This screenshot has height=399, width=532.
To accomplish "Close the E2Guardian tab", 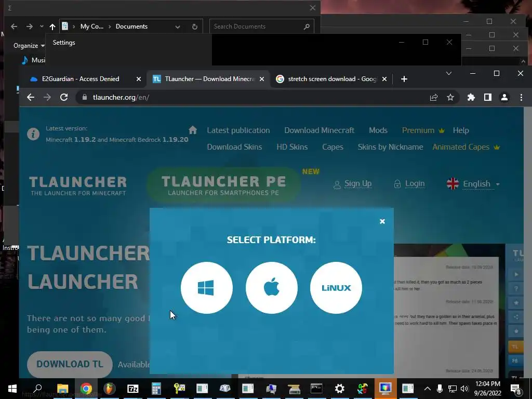I will tap(138, 79).
